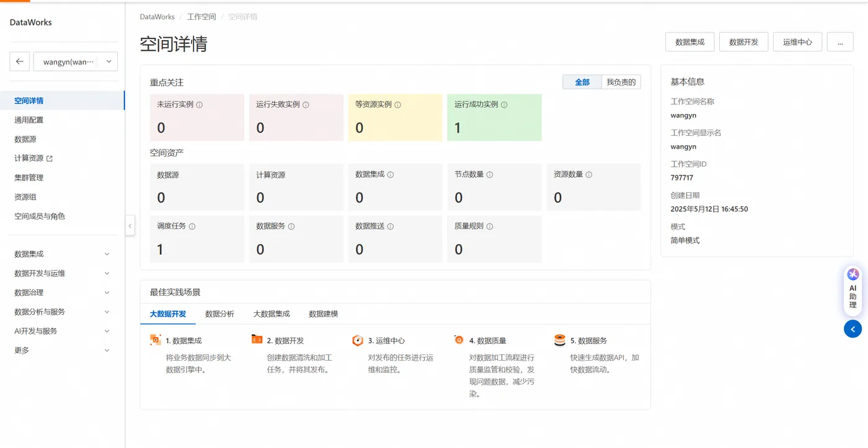Click the info icon beside 数据集成 asset card

click(391, 175)
